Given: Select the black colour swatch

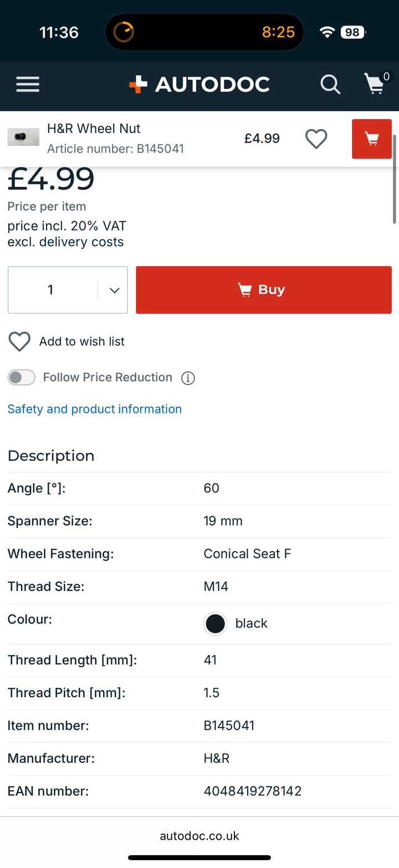Looking at the screenshot, I should click(215, 623).
